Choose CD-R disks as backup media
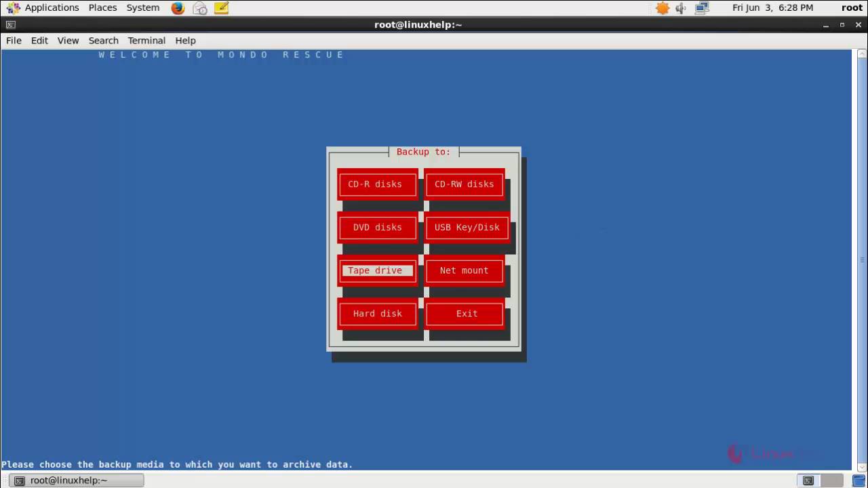 click(x=377, y=184)
